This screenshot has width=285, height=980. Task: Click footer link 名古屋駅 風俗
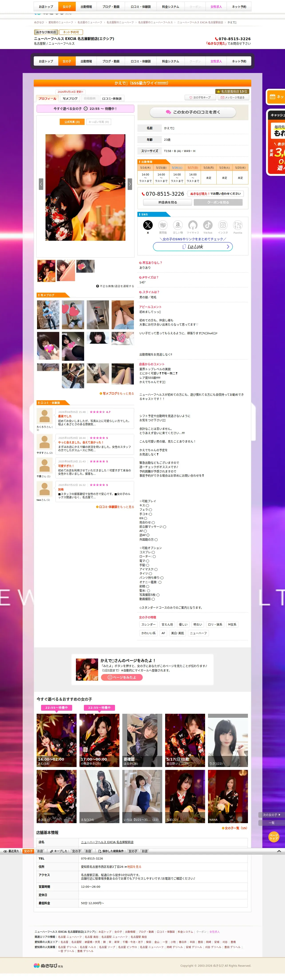click(139, 937)
